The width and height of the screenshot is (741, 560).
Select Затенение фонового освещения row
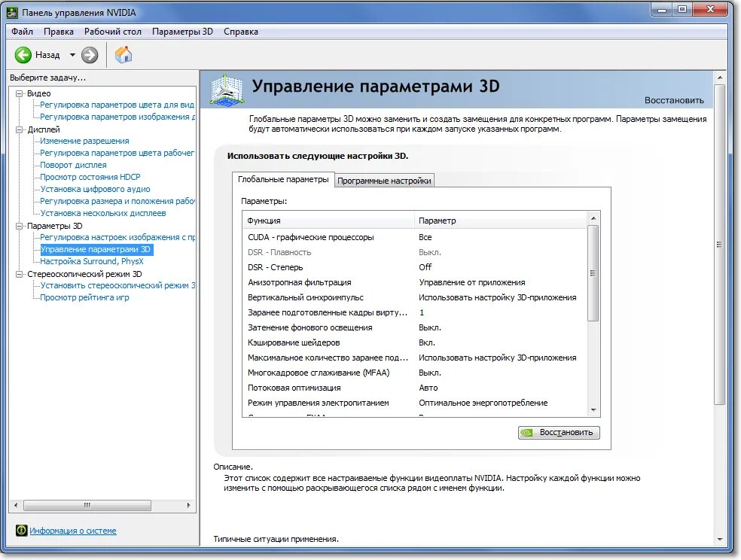pyautogui.click(x=414, y=327)
